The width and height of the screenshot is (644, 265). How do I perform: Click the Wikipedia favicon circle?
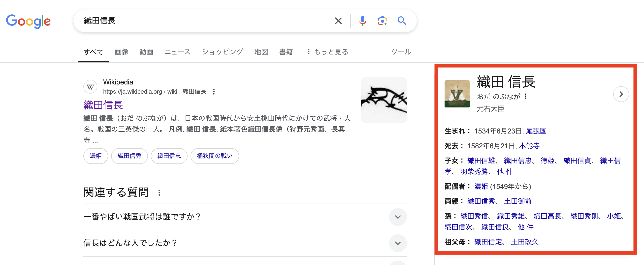click(90, 87)
